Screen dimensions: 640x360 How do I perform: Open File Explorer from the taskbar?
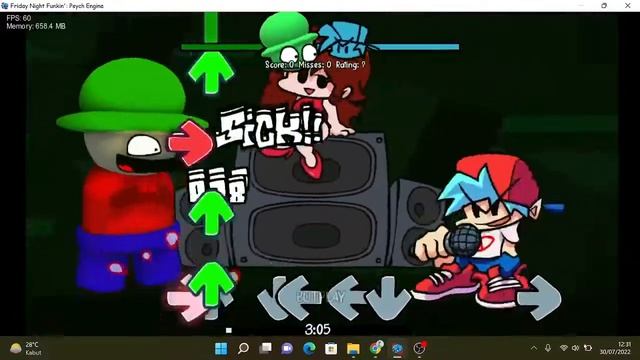click(x=353, y=349)
